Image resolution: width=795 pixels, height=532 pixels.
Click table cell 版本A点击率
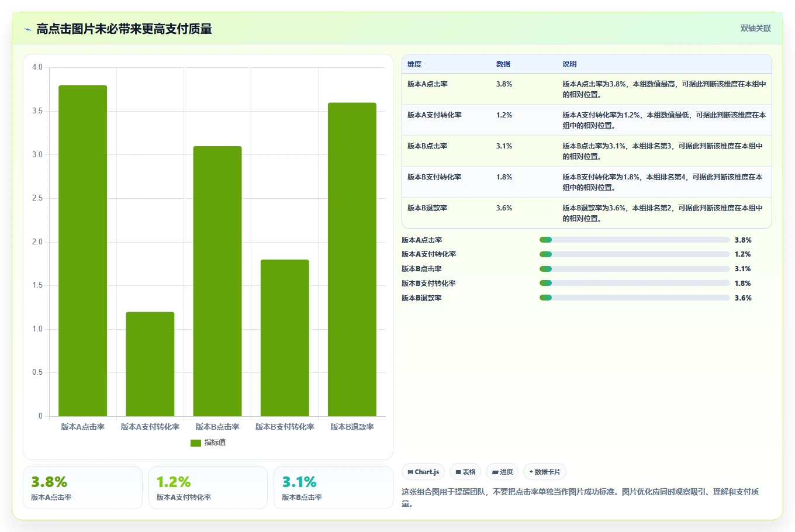point(428,84)
